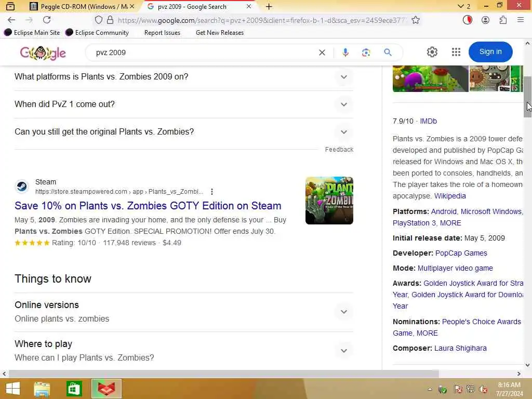Open the Firefox account icon
This screenshot has width=532, height=399.
coord(486,20)
